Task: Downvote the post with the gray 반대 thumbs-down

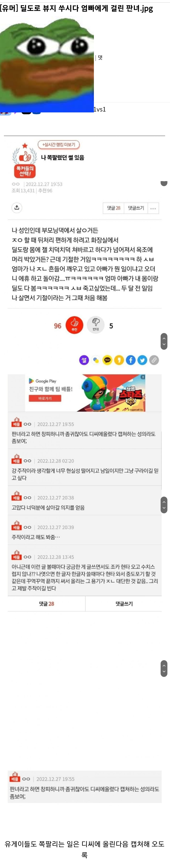Action: pos(96,325)
